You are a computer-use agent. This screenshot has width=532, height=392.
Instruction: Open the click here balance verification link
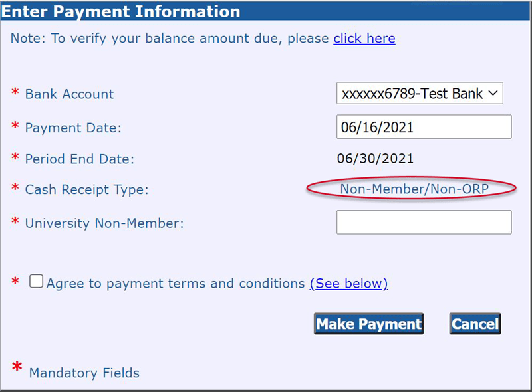(x=364, y=38)
